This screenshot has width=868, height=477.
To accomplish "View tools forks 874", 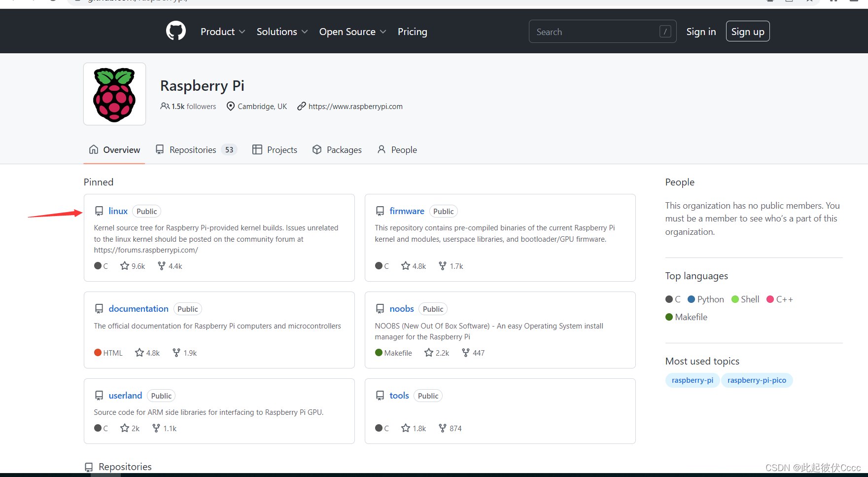I will 450,428.
